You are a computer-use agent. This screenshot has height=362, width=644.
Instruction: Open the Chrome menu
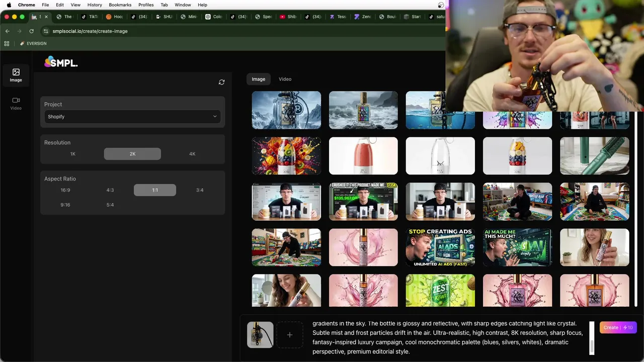coord(27,5)
